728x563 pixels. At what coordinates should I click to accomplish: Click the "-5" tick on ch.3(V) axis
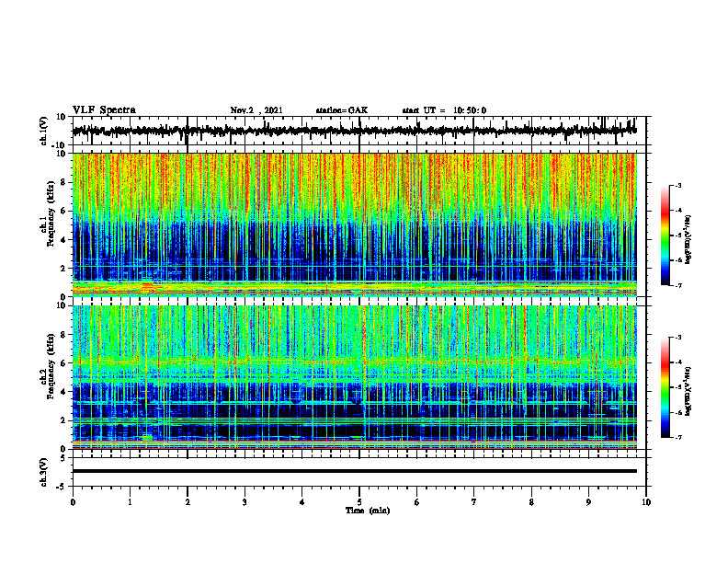pyautogui.click(x=63, y=487)
